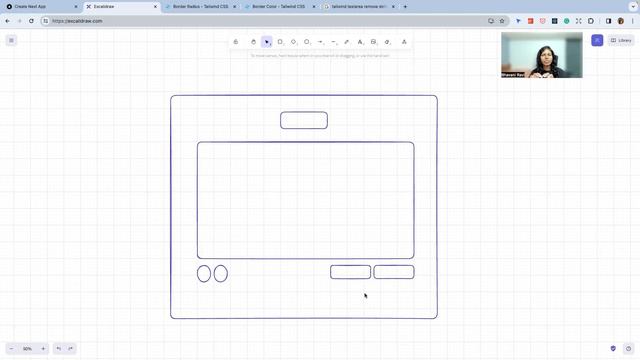Select the freehand Draw pencil tool
Viewport: 640px width, 360px height.
(x=347, y=42)
